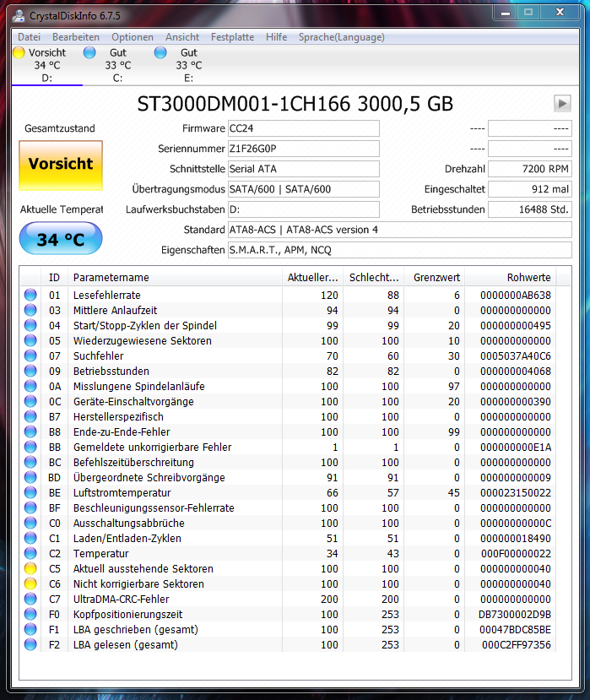
Task: Click the status icon for Misslungene Spindelanläufe
Action: (x=30, y=386)
